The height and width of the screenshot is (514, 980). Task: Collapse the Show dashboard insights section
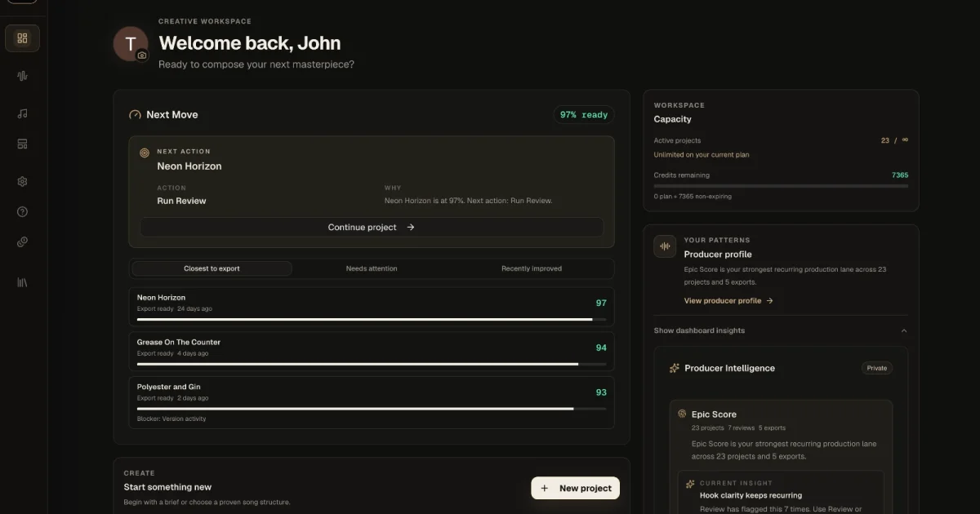[781, 330]
